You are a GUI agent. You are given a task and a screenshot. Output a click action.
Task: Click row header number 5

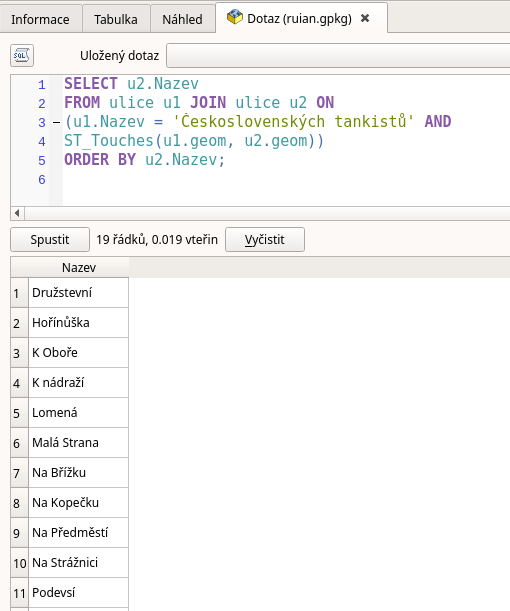coord(19,413)
